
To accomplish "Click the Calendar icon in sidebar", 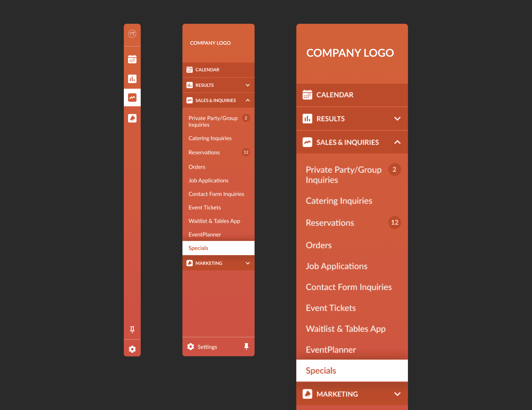I will pos(133,59).
